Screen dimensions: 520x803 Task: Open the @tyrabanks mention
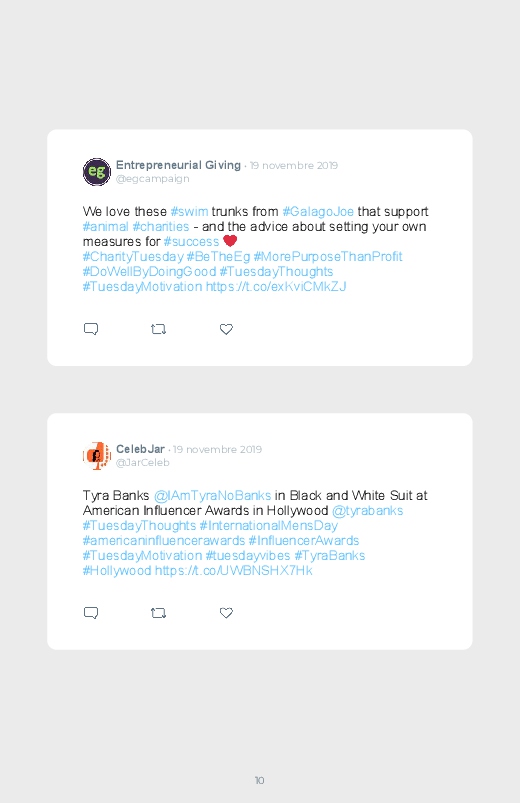367,511
